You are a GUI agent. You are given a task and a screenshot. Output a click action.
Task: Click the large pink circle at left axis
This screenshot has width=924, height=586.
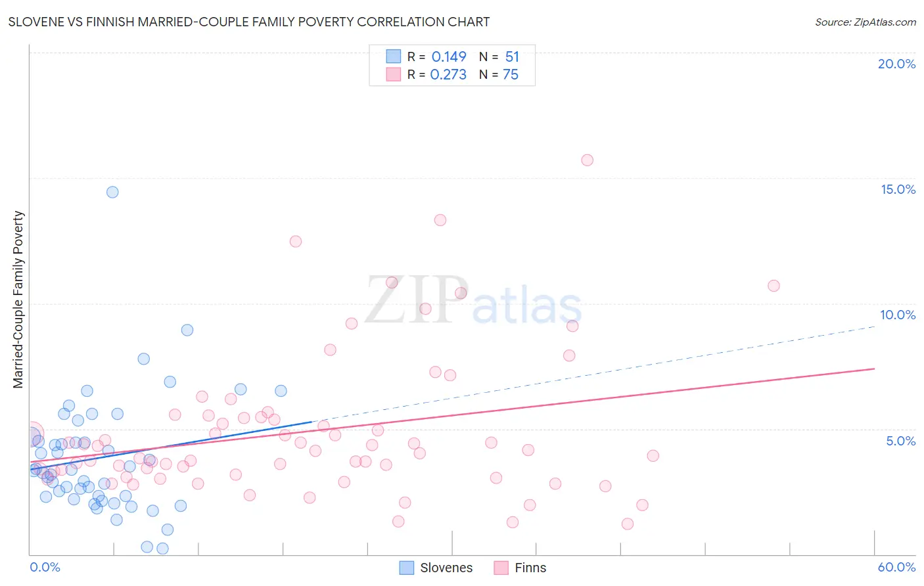pyautogui.click(x=30, y=435)
